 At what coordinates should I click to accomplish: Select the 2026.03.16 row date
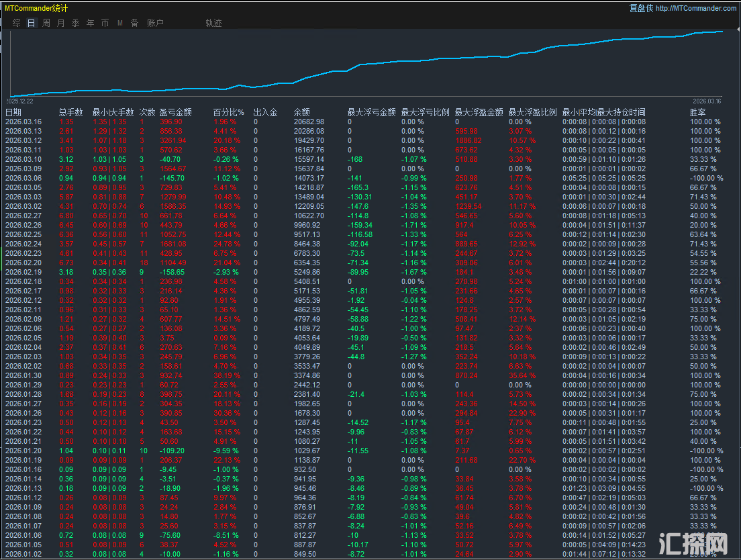coord(23,122)
